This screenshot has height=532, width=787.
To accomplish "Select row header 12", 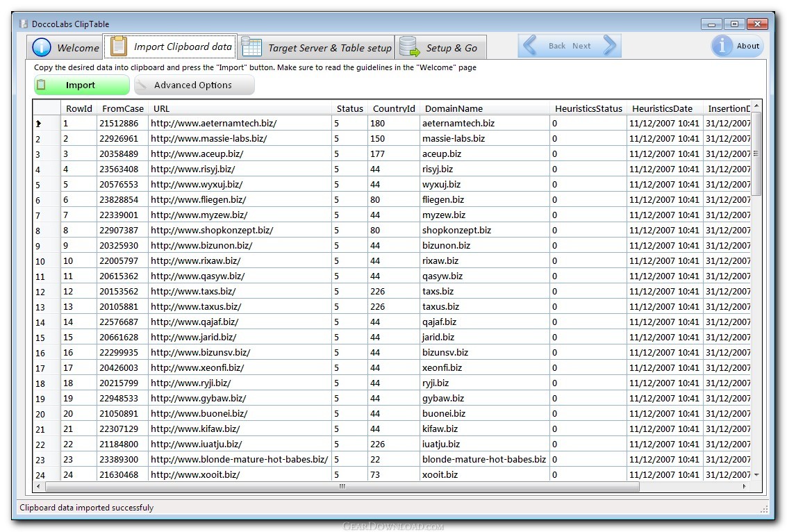I will tap(47, 292).
